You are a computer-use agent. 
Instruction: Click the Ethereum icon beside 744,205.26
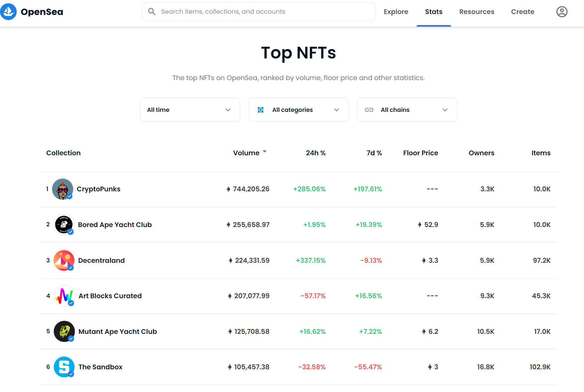[229, 189]
